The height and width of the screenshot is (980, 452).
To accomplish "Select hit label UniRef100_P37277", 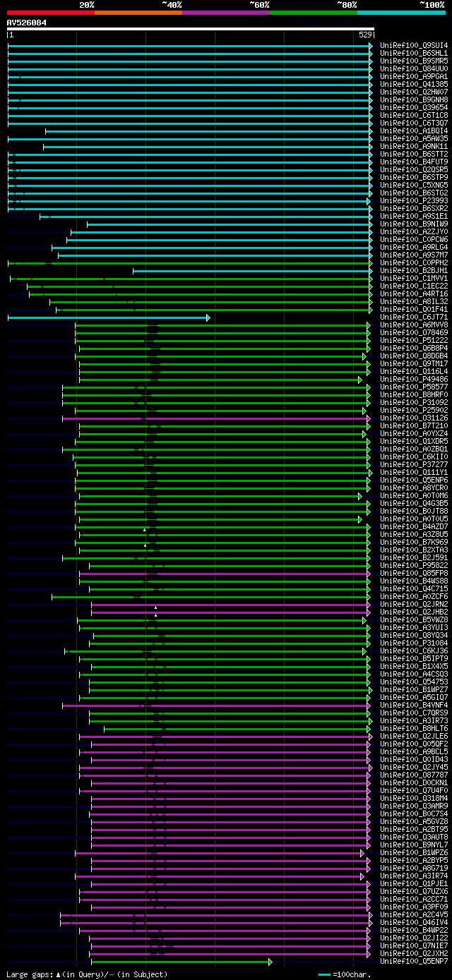I will click(414, 464).
